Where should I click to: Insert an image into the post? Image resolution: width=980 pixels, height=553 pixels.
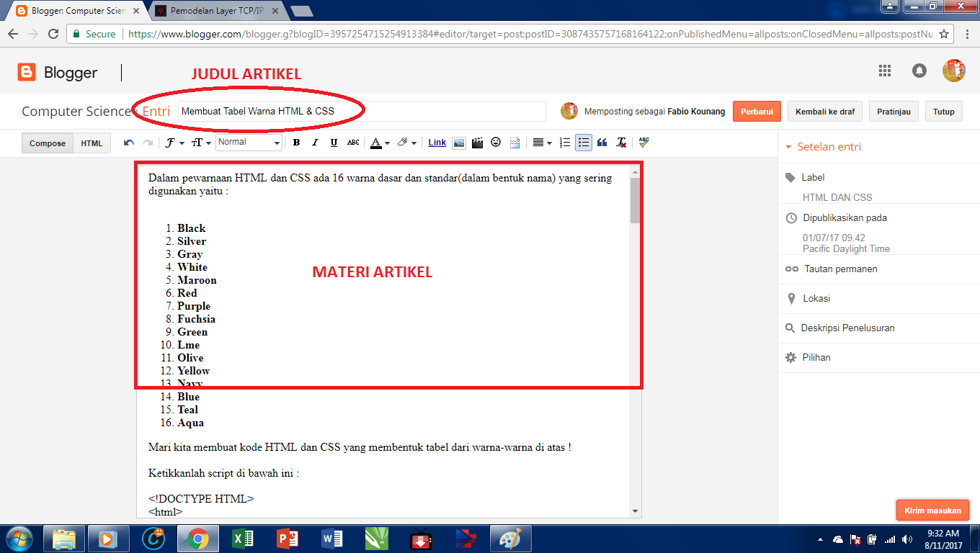459,142
